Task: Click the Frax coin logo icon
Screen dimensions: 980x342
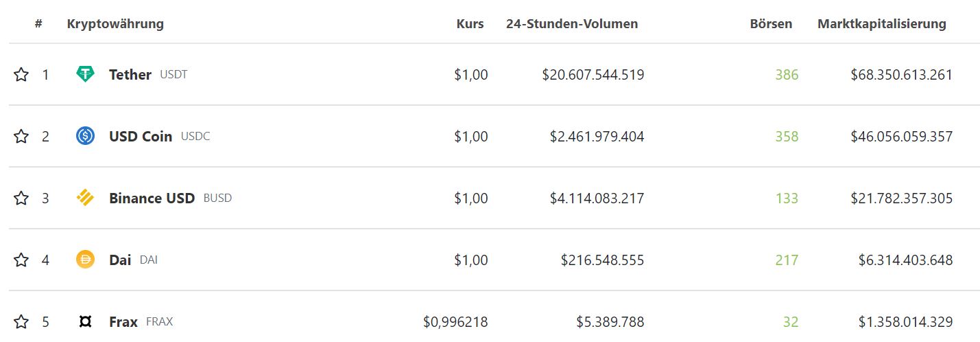Action: 85,321
